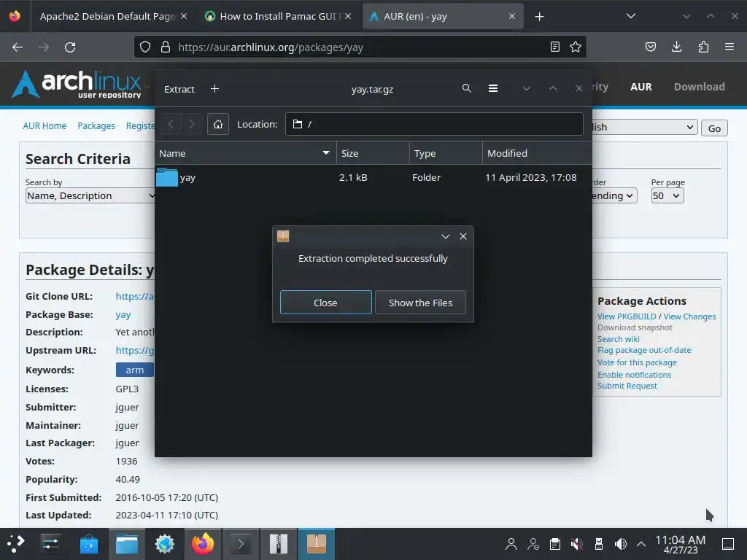Expand hidden system tray icons
Viewport: 747px width, 560px height.
click(641, 544)
